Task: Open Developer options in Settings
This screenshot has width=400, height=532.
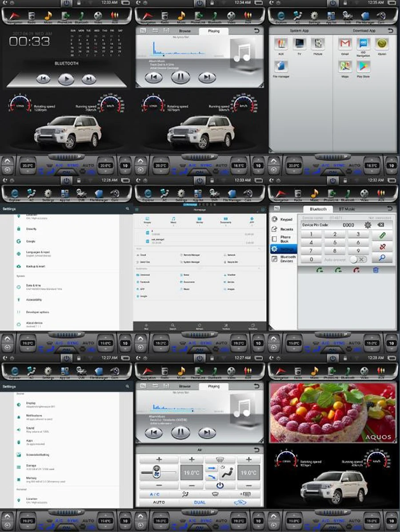Action: tap(66, 312)
